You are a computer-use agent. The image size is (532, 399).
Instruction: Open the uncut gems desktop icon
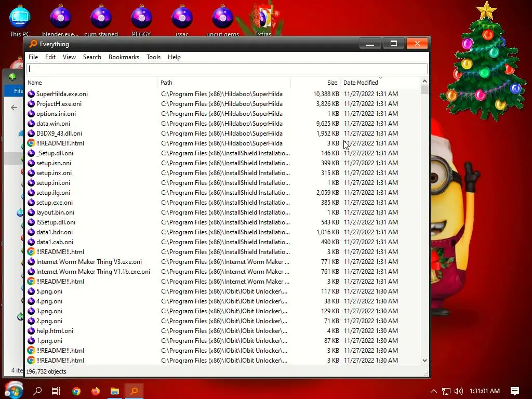(222, 21)
